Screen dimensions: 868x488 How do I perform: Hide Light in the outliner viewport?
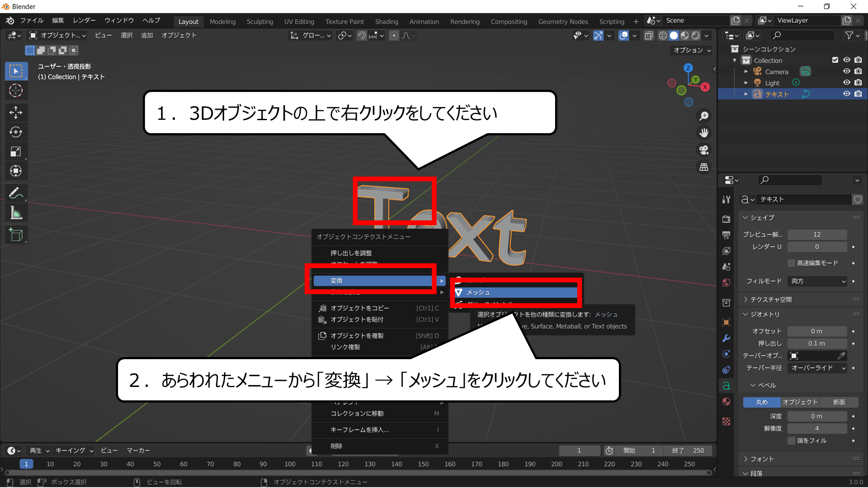tap(846, 82)
